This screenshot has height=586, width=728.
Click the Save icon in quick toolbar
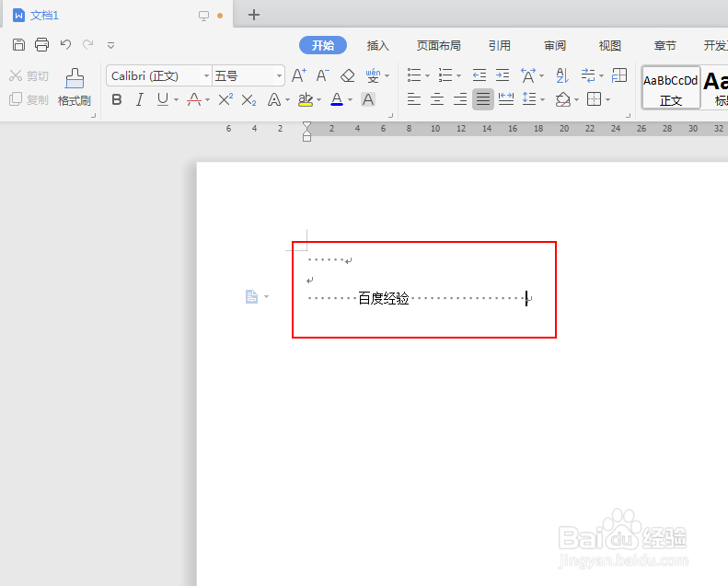click(x=18, y=44)
